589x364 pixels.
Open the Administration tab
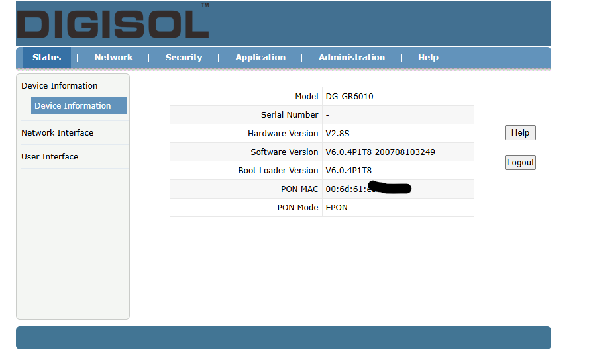352,58
